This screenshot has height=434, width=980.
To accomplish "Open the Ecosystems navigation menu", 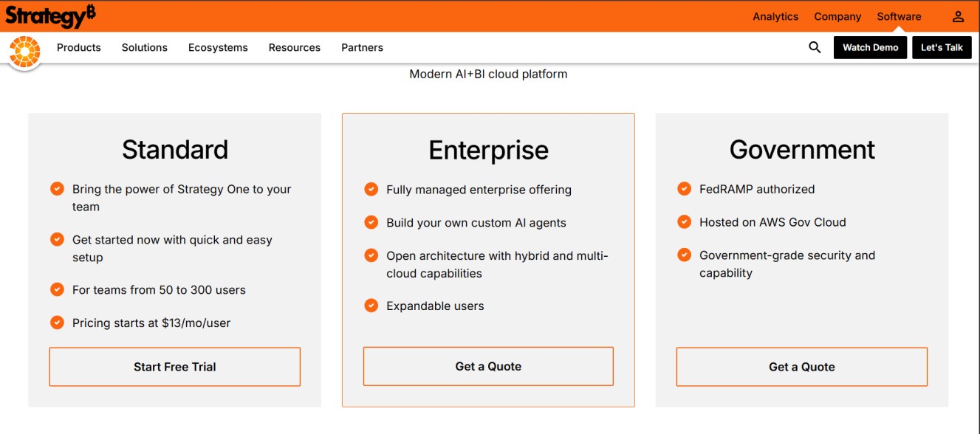I will (x=218, y=47).
